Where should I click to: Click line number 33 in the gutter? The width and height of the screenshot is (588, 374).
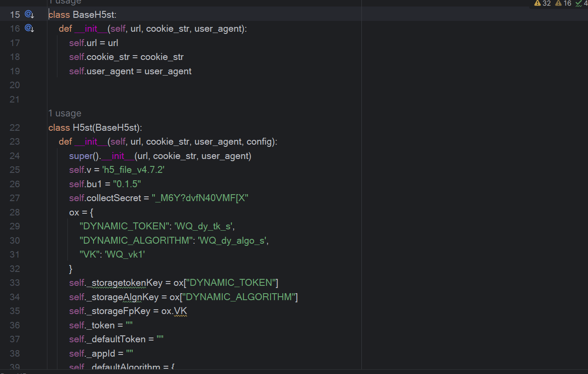coord(15,283)
